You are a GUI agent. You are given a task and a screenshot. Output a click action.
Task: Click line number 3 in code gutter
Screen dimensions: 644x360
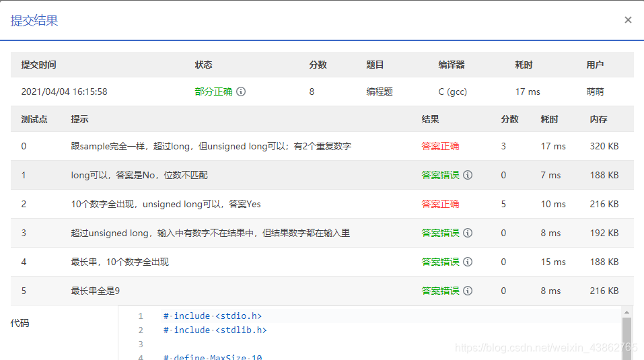[141, 344]
